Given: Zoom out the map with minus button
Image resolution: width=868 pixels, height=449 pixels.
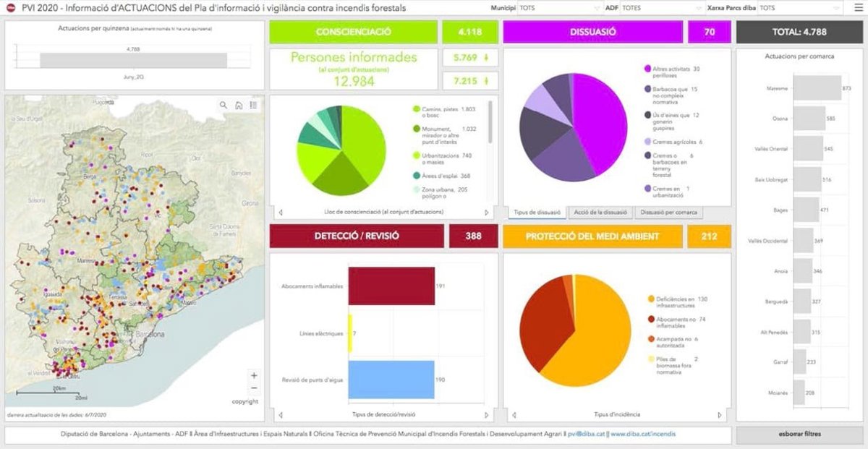Looking at the screenshot, I should pyautogui.click(x=254, y=388).
